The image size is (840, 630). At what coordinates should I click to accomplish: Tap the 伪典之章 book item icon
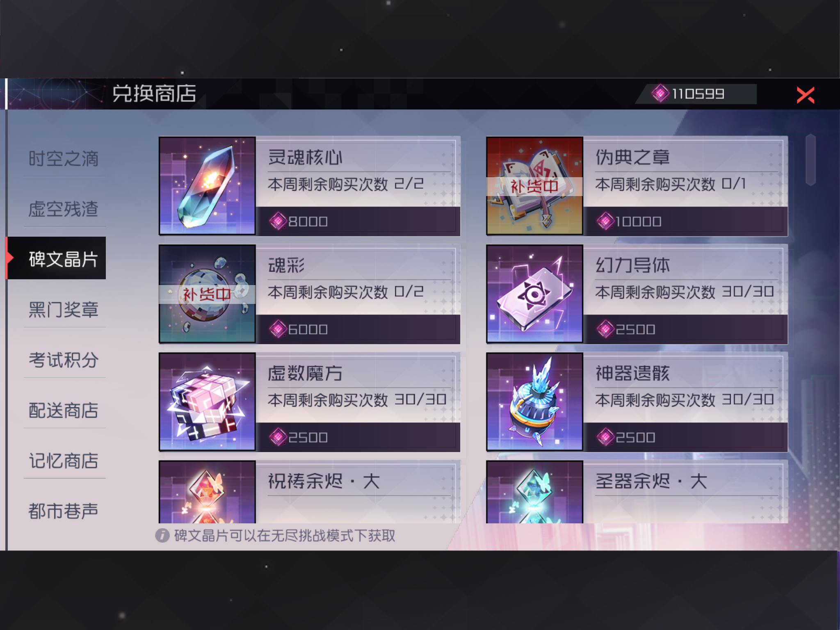[534, 186]
